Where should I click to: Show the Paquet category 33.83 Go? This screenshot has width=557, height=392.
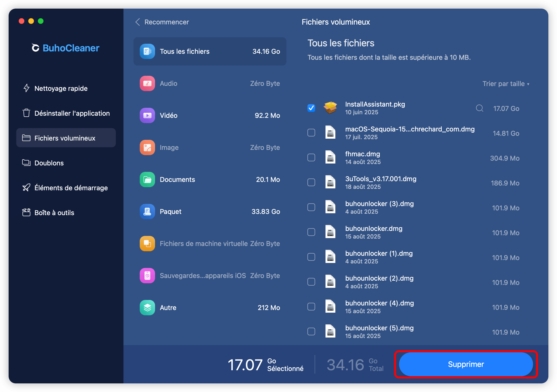210,211
